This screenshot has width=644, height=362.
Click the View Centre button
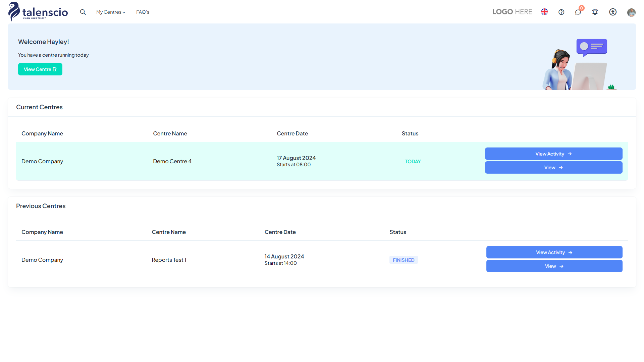tap(40, 69)
